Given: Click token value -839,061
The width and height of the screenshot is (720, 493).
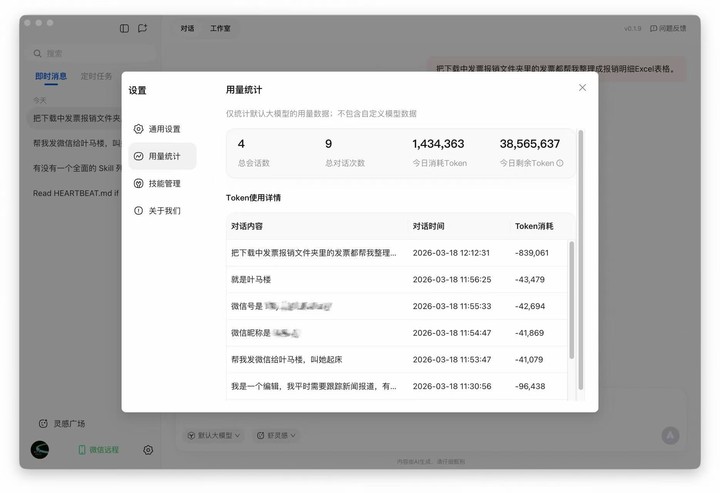Looking at the screenshot, I should click(532, 253).
